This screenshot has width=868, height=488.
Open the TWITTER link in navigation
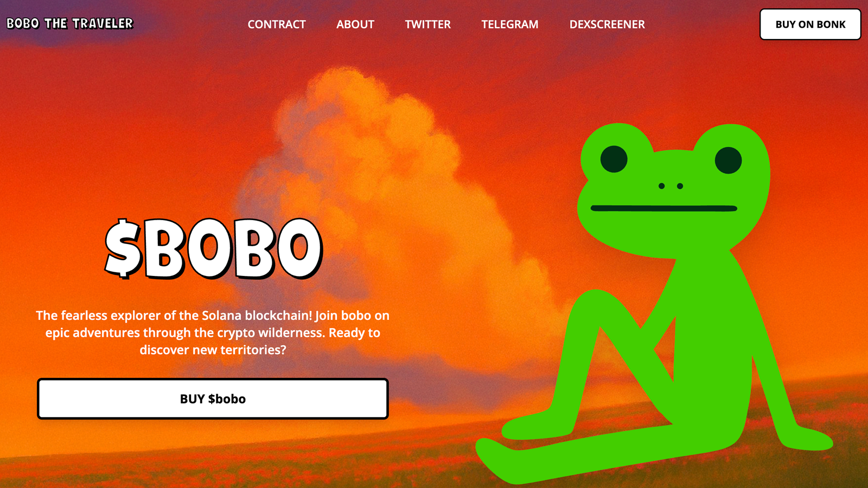[427, 24]
